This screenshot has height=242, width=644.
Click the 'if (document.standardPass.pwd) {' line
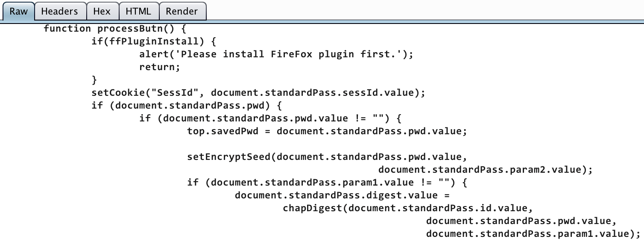click(187, 106)
